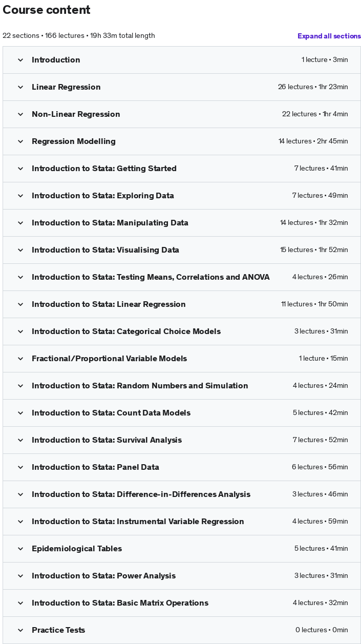361x644 pixels.
Task: Open the Stata: Survival Analysis section
Action: (x=182, y=440)
